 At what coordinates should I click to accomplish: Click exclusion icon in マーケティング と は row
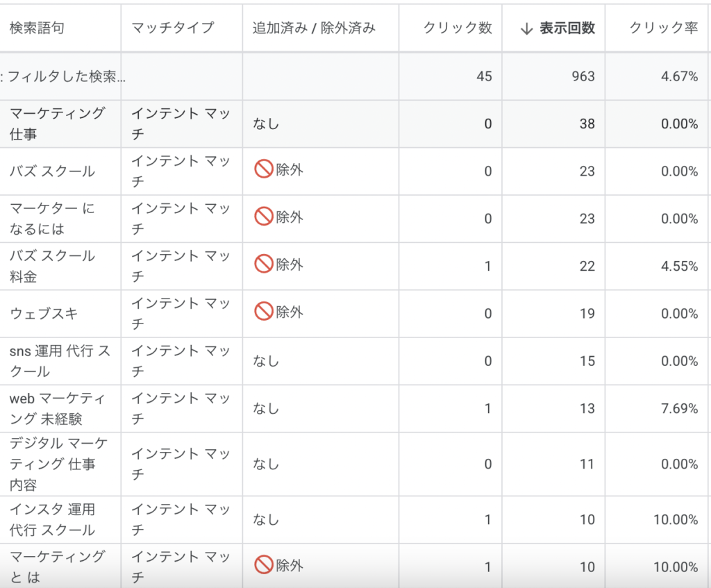(x=263, y=565)
